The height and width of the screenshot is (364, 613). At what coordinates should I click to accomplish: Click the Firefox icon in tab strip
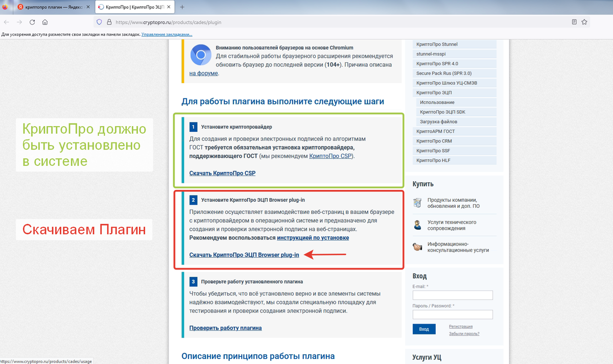6,7
